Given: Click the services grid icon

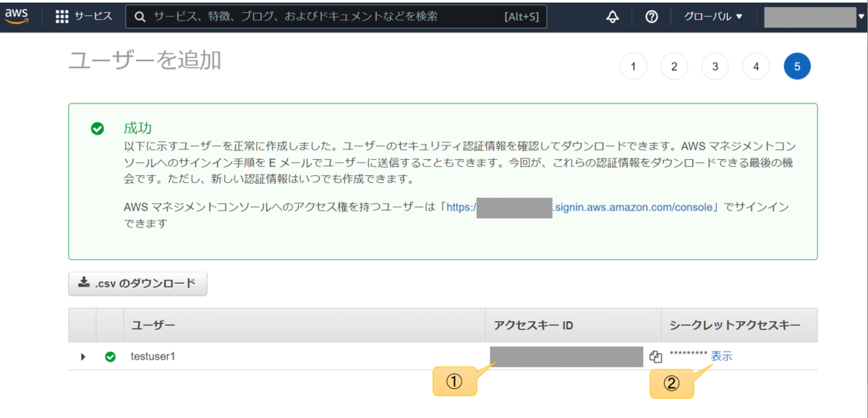Looking at the screenshot, I should (61, 16).
